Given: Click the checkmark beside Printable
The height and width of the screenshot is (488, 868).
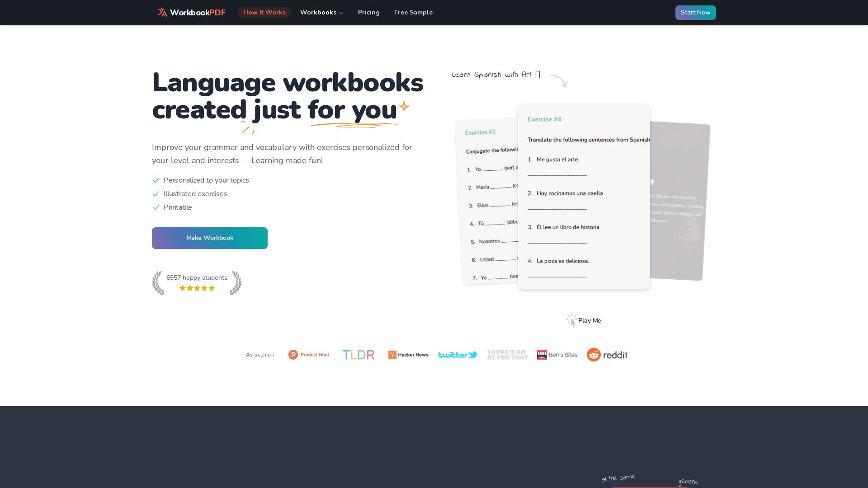Looking at the screenshot, I should 156,207.
